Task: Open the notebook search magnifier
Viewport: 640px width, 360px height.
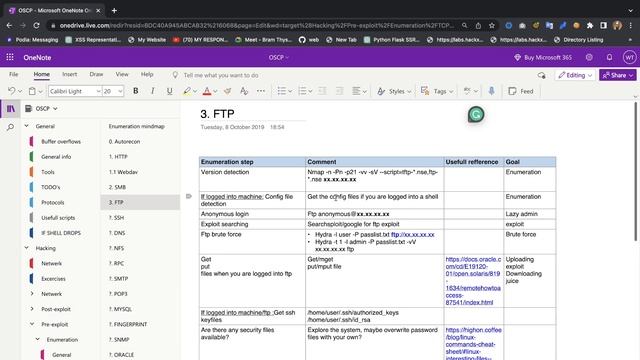Action: click(11, 127)
